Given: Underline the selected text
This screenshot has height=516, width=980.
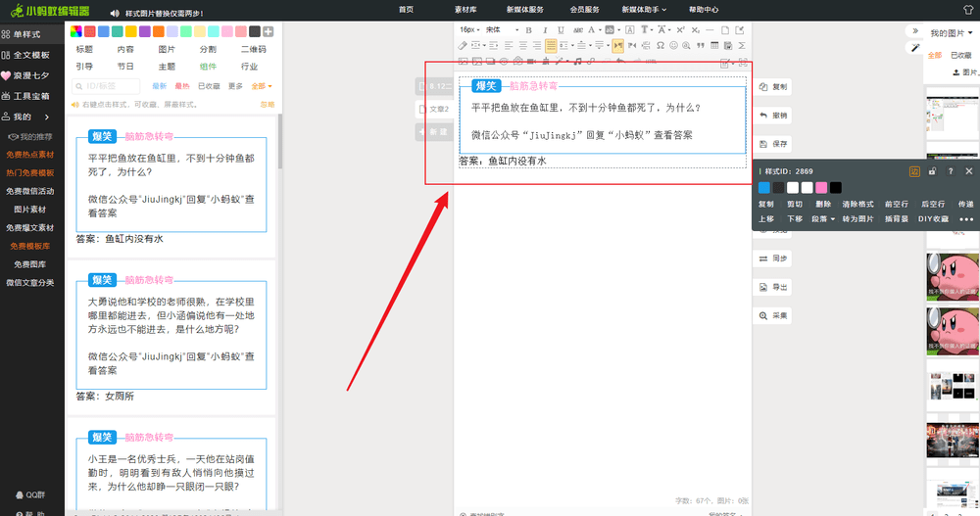Looking at the screenshot, I should 561,30.
